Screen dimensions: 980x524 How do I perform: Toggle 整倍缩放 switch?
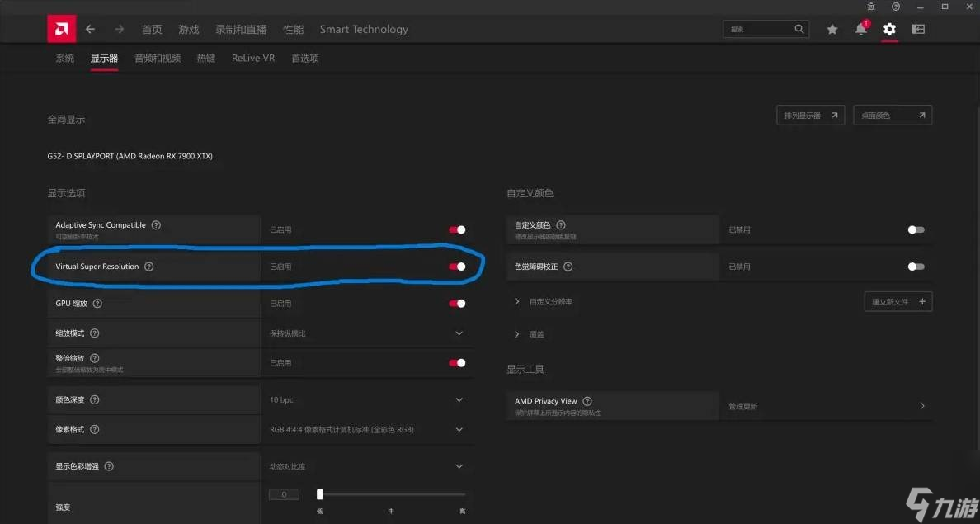(x=458, y=362)
